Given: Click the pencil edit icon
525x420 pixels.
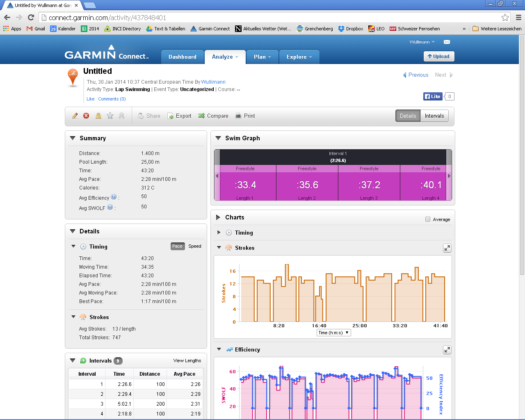Looking at the screenshot, I should coord(75,116).
